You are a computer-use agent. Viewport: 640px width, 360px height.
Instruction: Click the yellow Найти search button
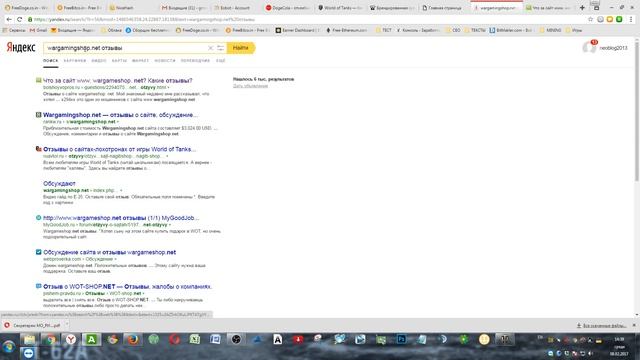[x=240, y=48]
